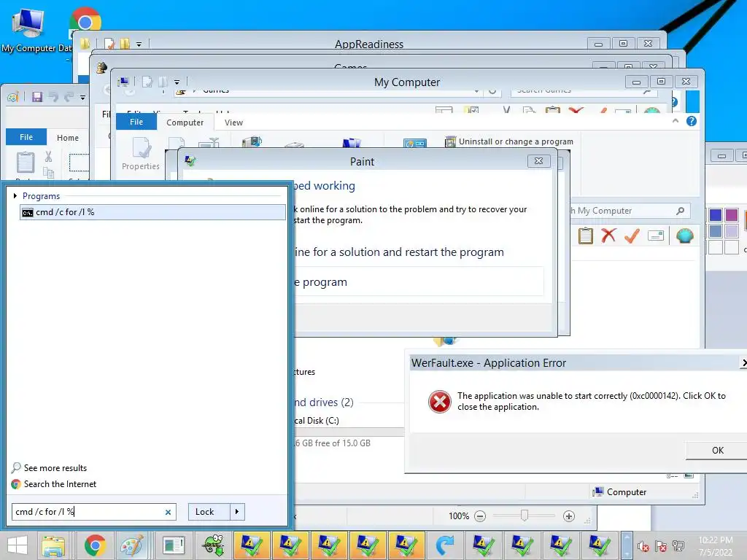Open the arrow next to Lock button
The height and width of the screenshot is (560, 747).
[237, 512]
